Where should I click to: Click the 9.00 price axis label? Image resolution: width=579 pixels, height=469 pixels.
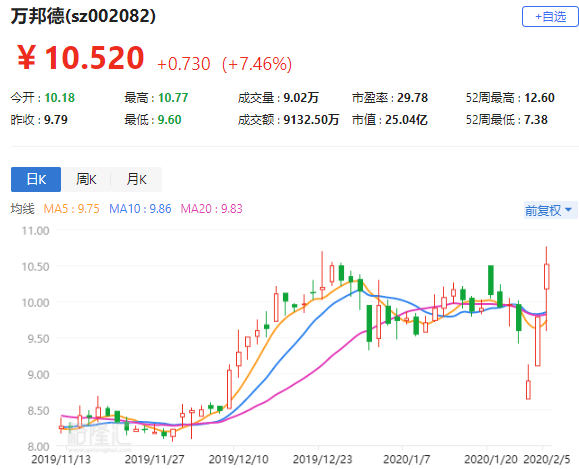coord(38,375)
